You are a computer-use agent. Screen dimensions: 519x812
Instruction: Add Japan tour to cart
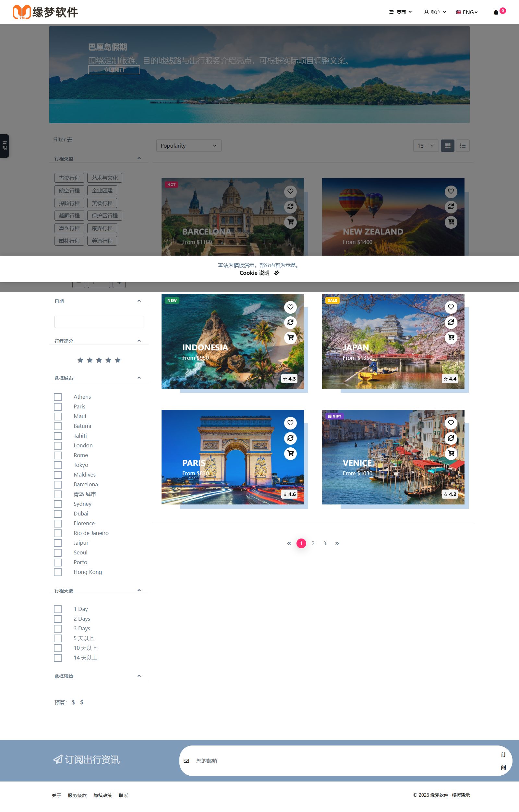coord(451,337)
